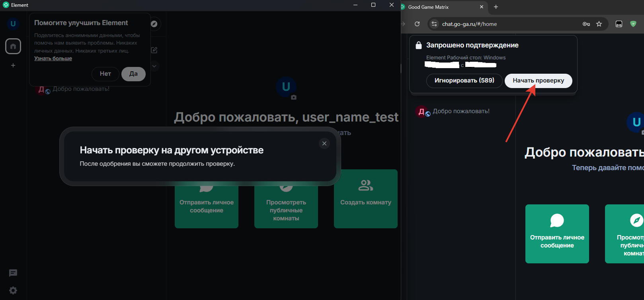Click 'Нет' in the improve Element prompt
The image size is (644, 300).
tap(105, 74)
